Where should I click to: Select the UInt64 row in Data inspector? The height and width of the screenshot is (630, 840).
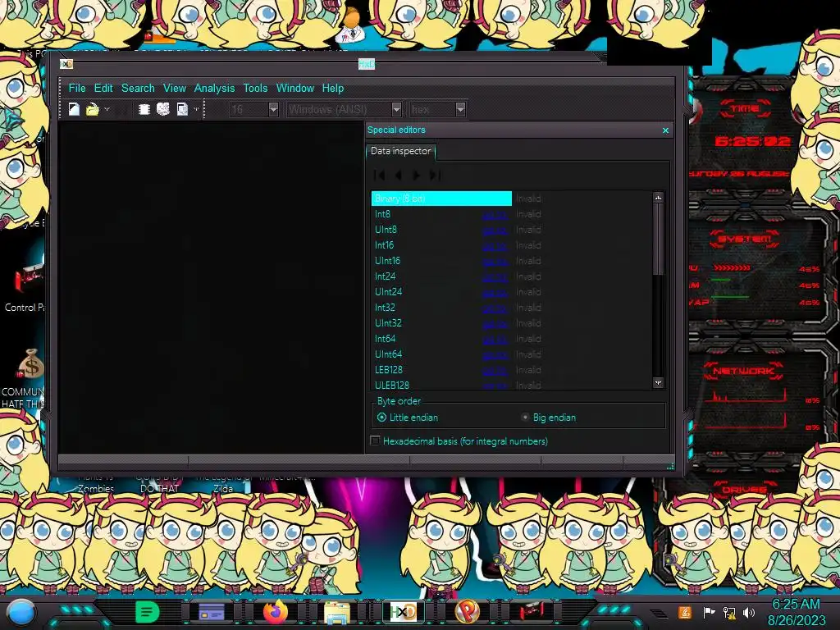pyautogui.click(x=512, y=354)
